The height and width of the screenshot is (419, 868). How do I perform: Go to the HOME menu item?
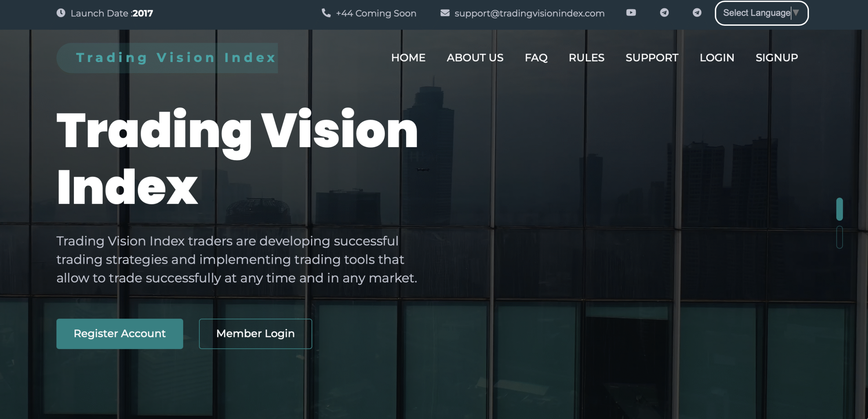coord(408,58)
